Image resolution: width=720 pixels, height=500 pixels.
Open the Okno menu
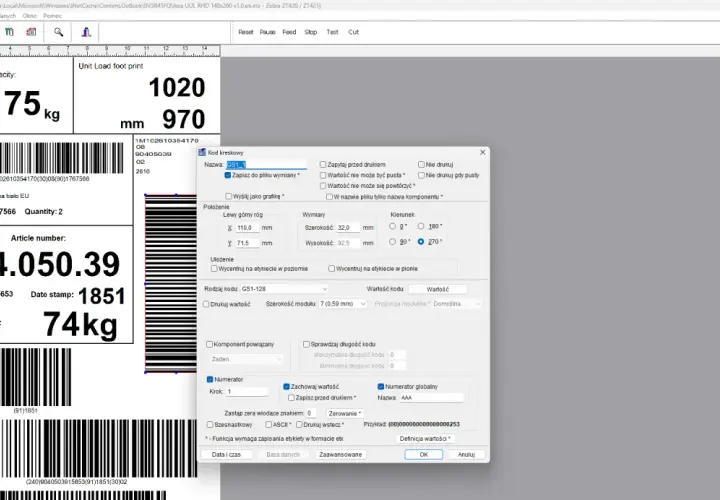[x=29, y=16]
